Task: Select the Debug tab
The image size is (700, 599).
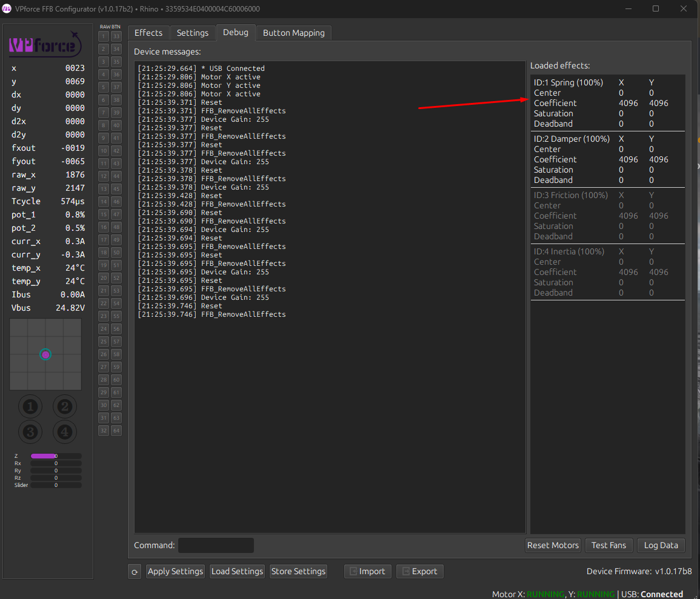Action: point(236,32)
